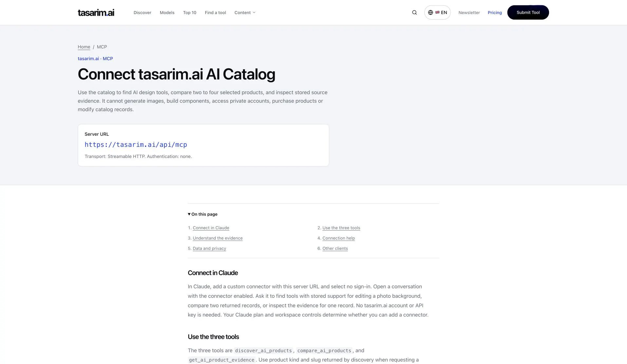Click the Submit Tool button
Image resolution: width=627 pixels, height=364 pixels.
pos(528,12)
